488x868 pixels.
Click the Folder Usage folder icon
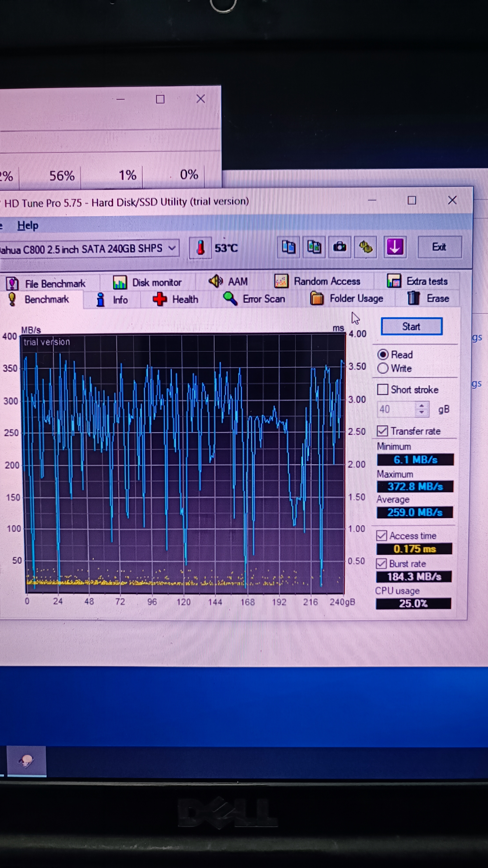point(317,299)
